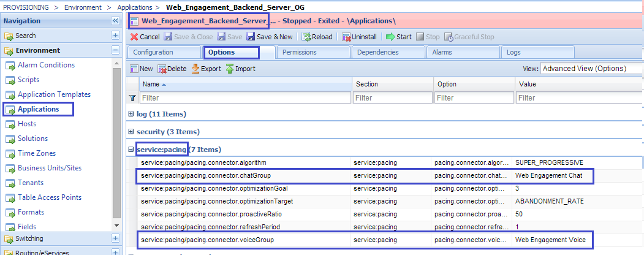
Task: Click the Cancel toolbar icon
Action: pos(134,37)
